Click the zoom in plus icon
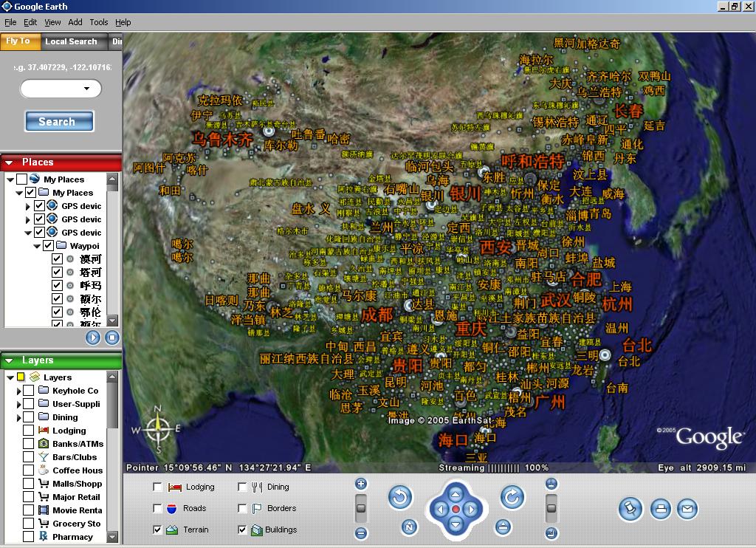Screen dimensions: 756x548 tap(361, 484)
